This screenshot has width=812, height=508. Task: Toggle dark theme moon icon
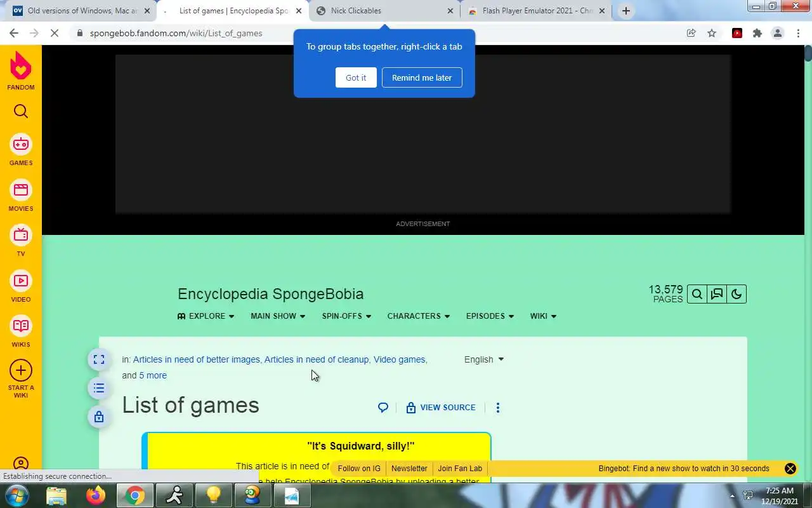[x=737, y=294]
